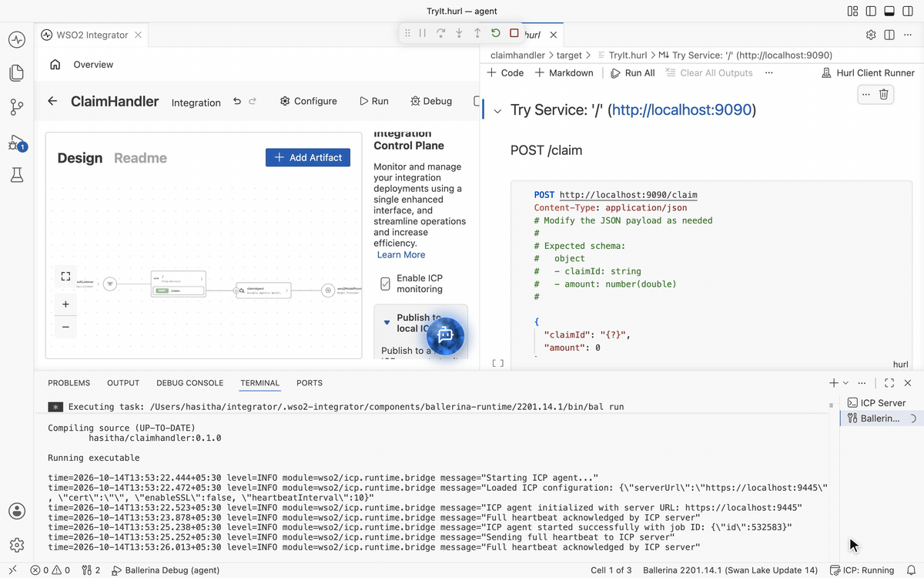Toggle the Enable ICP monitoring checkbox
Viewport: 924px width, 578px height.
click(x=386, y=284)
